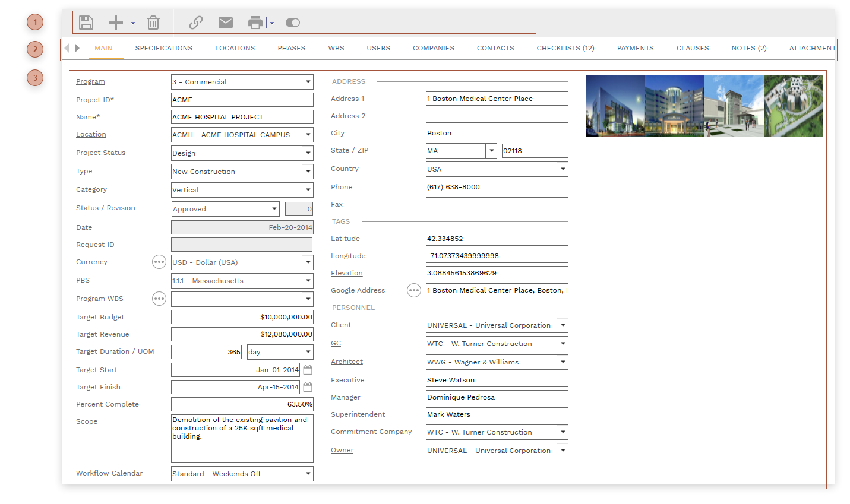Open the print options dropdown arrow

tap(272, 23)
